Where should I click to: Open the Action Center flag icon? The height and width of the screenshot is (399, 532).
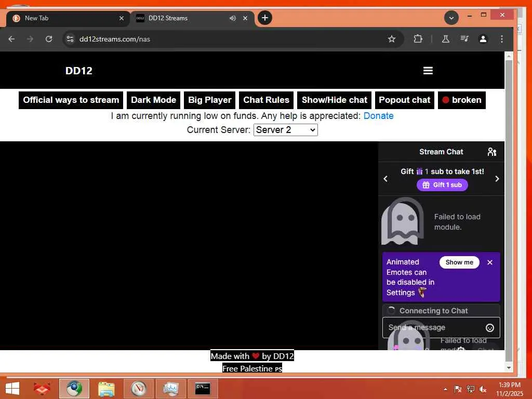[458, 389]
